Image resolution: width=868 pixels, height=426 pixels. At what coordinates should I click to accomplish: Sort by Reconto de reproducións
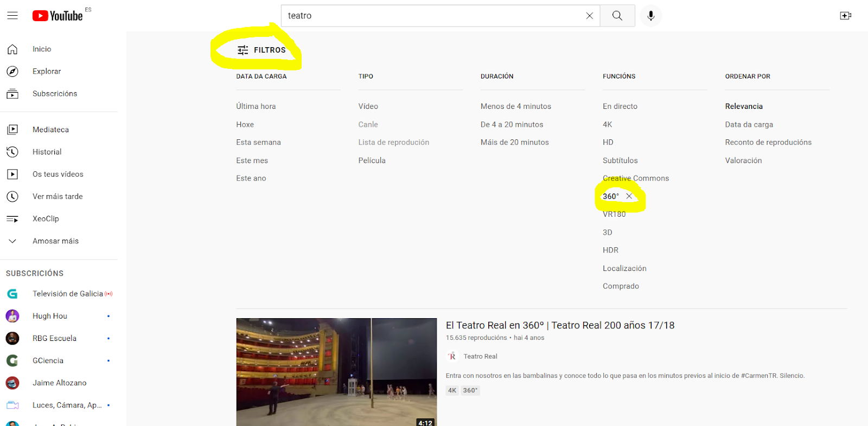(768, 143)
